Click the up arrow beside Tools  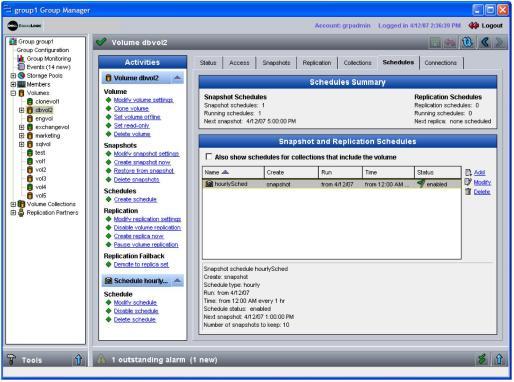click(x=78, y=359)
